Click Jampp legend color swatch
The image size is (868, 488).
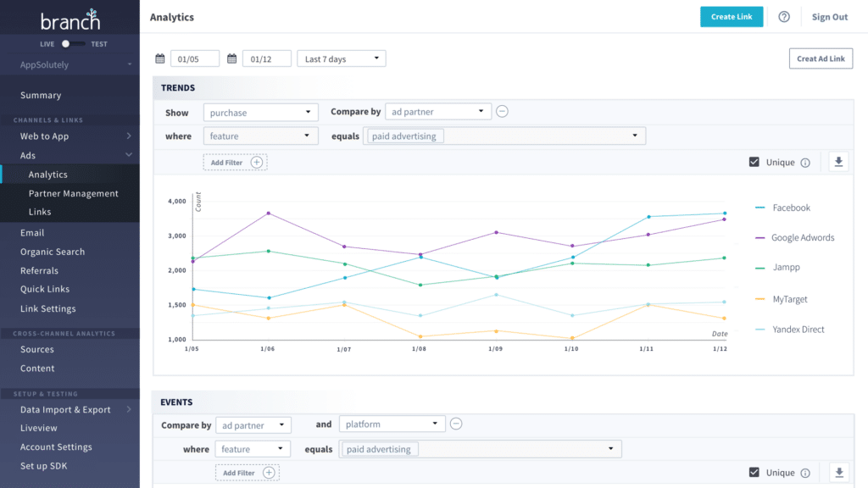(760, 267)
